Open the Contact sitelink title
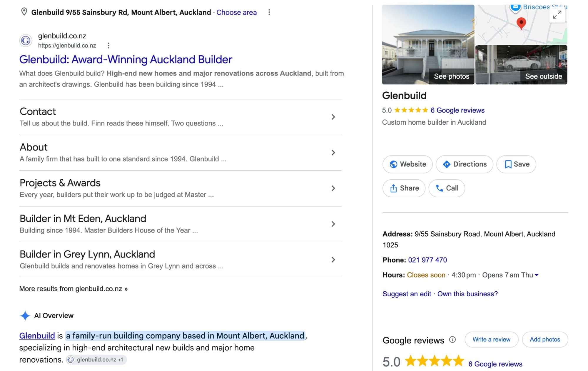Viewport: 588px width, 371px height. click(x=38, y=112)
